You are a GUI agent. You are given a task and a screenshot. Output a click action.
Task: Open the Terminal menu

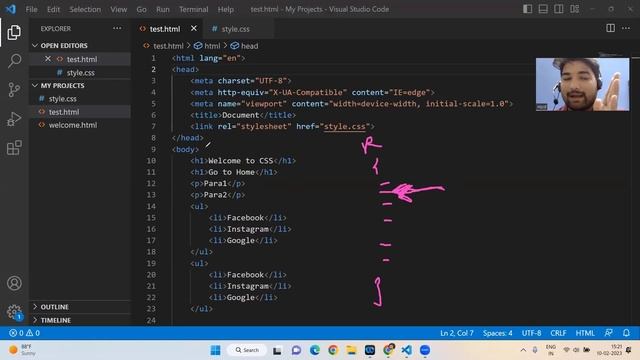point(193,9)
